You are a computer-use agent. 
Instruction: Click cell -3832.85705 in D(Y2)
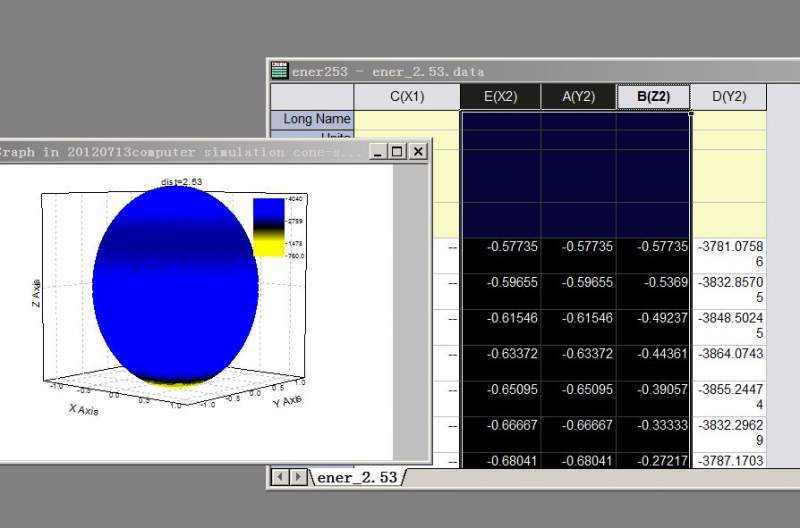pos(729,291)
